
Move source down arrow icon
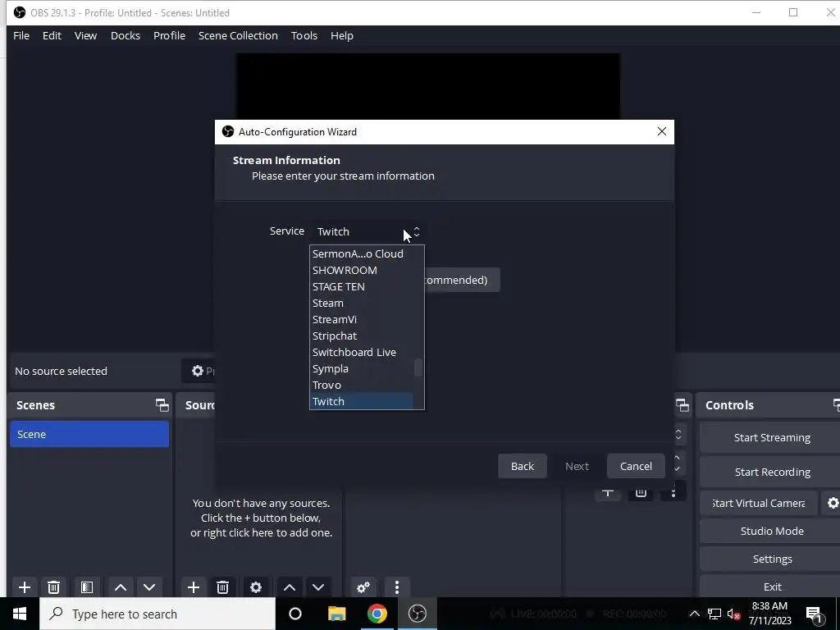pyautogui.click(x=318, y=587)
